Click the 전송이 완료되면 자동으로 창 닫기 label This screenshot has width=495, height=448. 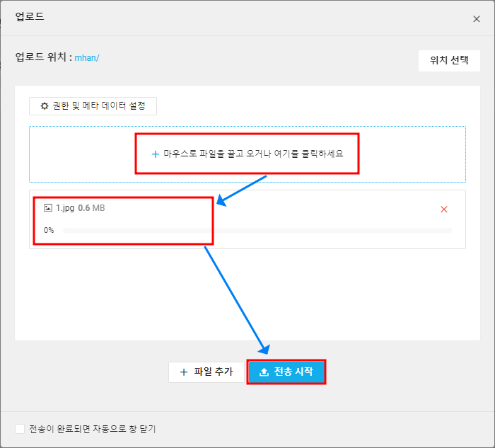[93, 429]
